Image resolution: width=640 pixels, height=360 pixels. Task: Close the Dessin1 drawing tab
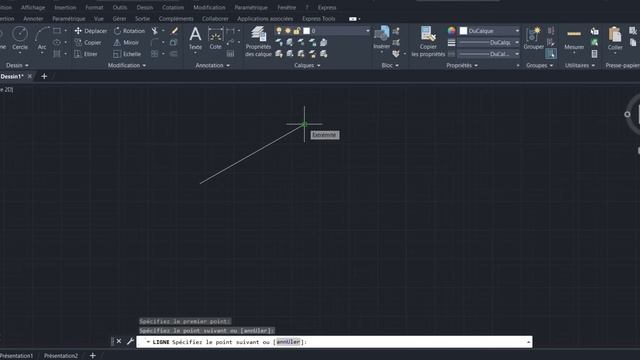30,76
